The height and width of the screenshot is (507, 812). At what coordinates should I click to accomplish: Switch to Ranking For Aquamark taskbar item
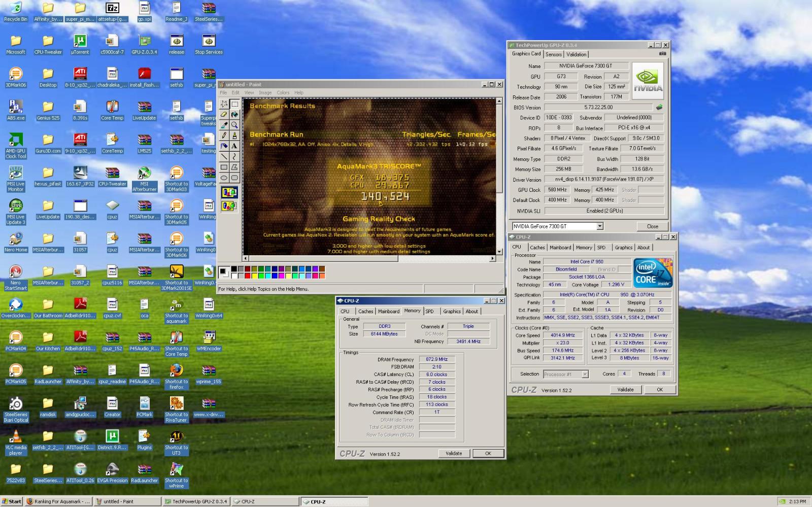(x=58, y=501)
